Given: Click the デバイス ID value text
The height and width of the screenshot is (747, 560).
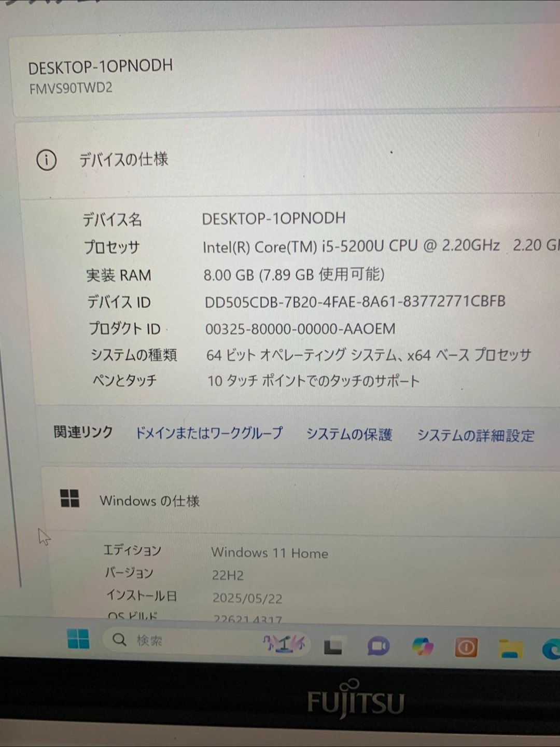Looking at the screenshot, I should coord(355,302).
